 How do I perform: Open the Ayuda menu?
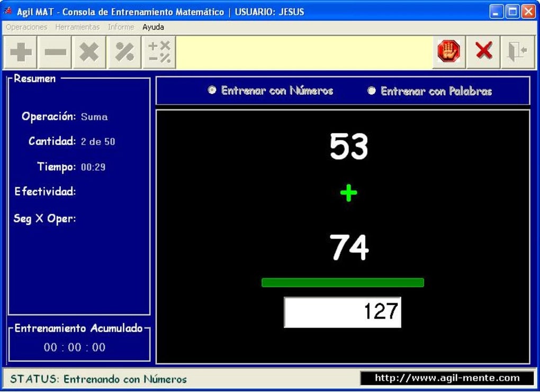pyautogui.click(x=153, y=27)
